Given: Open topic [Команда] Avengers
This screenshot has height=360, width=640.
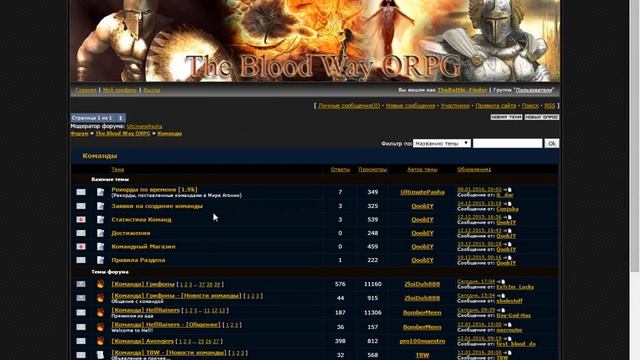Looking at the screenshot, I should (x=142, y=341).
